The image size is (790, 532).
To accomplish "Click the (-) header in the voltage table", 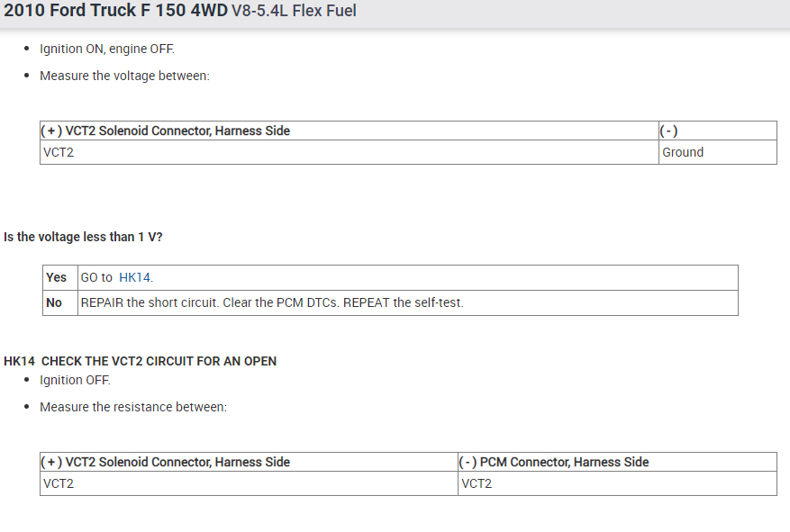I will click(668, 131).
